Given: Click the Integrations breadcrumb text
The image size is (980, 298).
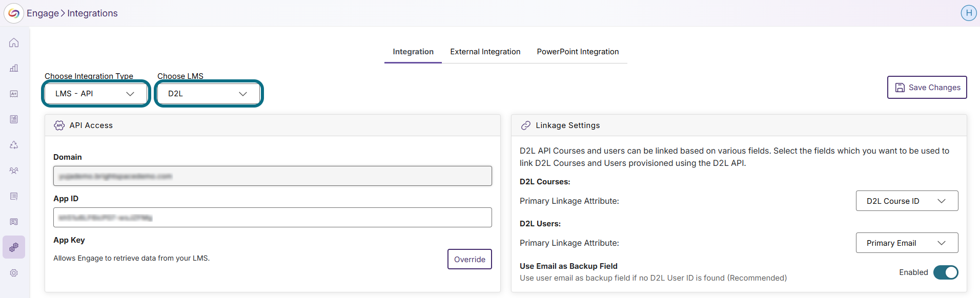Looking at the screenshot, I should click(x=92, y=13).
